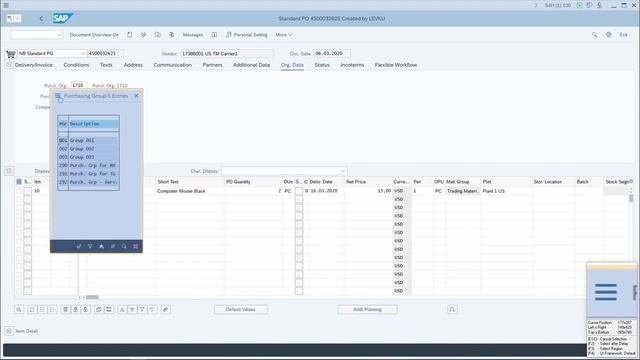Click the Document Overview On button

[94, 35]
